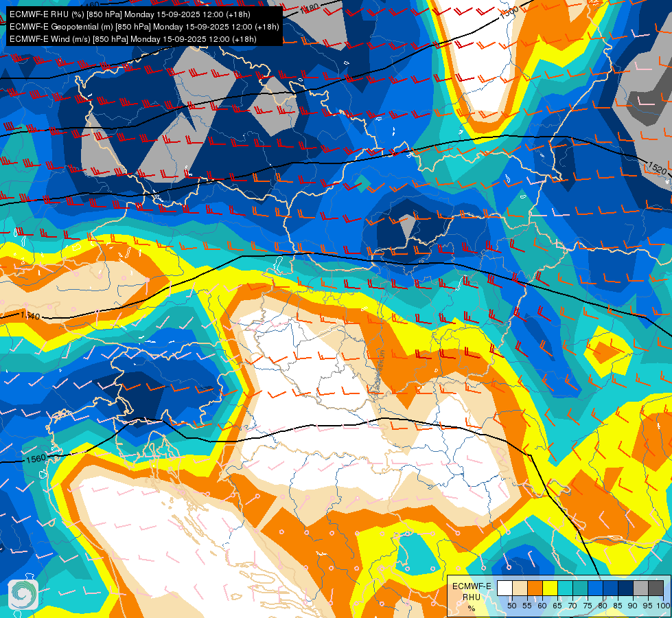Image resolution: width=672 pixels, height=618 pixels.
Task: Click the swirl logo in bottom-left corner
Action: pyautogui.click(x=23, y=595)
